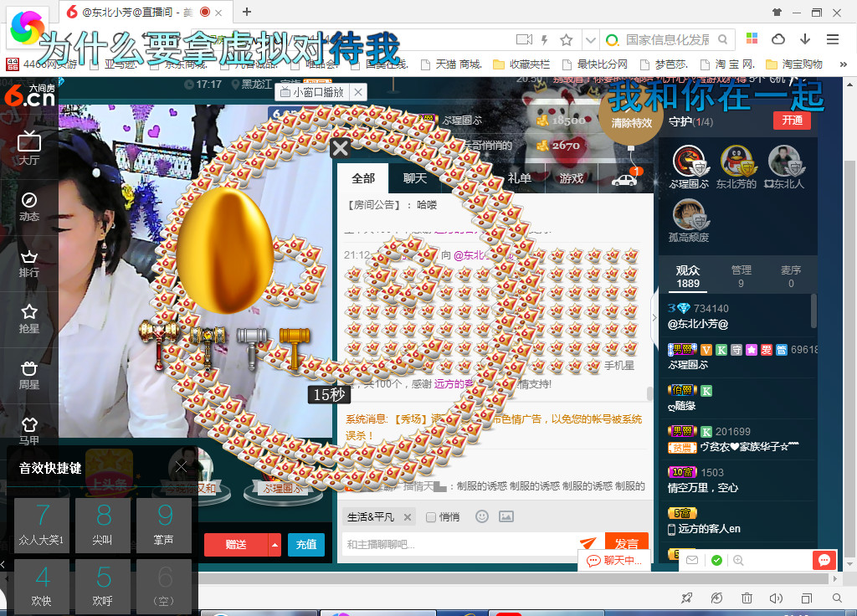Close the 音效快捷键 panel
The image size is (857, 616).
(x=181, y=466)
